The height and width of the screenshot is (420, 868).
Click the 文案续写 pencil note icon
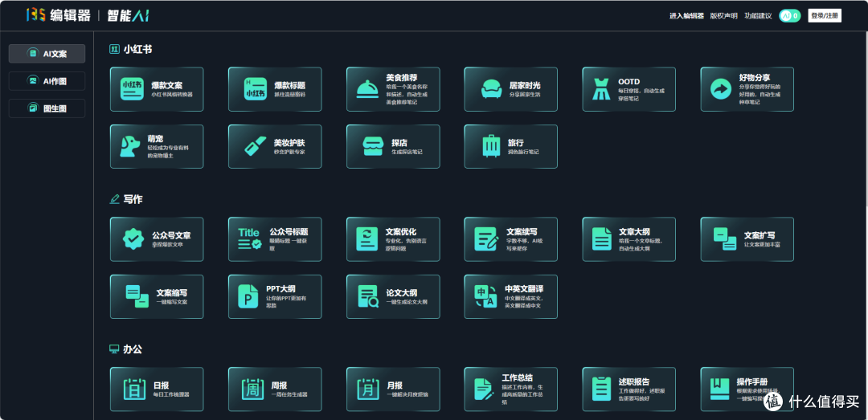click(486, 239)
